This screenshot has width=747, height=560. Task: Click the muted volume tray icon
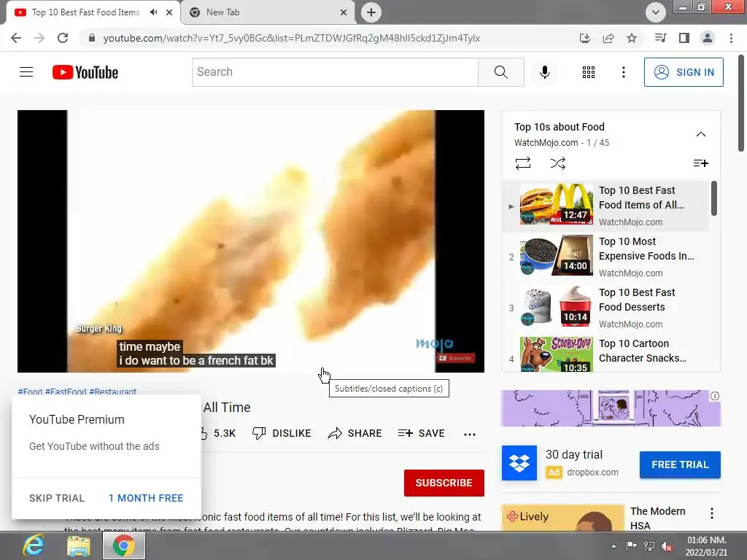(667, 546)
